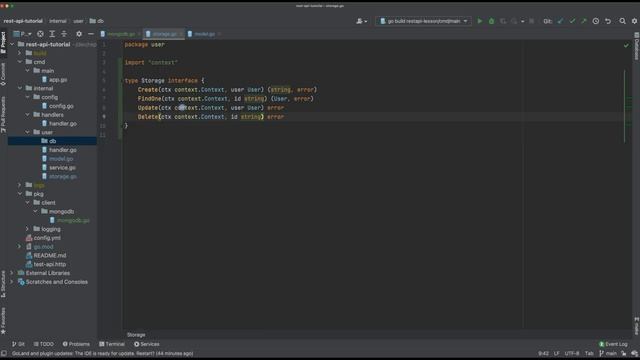This screenshot has width=640, height=360.
Task: Open Project panel options gear
Action: (x=79, y=34)
